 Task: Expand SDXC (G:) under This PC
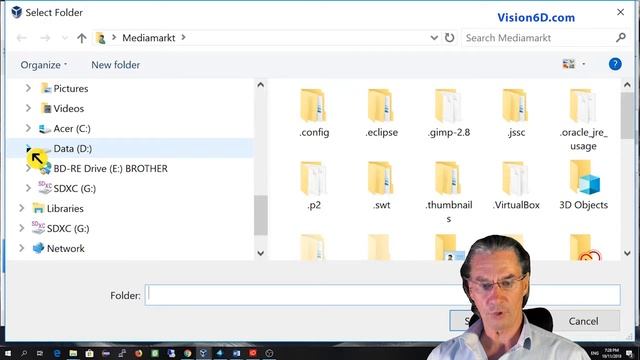pyautogui.click(x=28, y=188)
